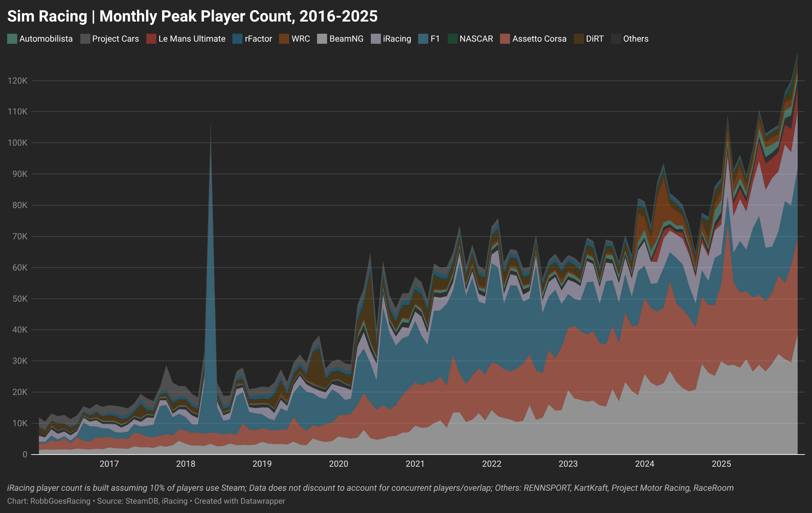Click the 60K y-axis label
The height and width of the screenshot is (513, 812).
[x=20, y=268]
